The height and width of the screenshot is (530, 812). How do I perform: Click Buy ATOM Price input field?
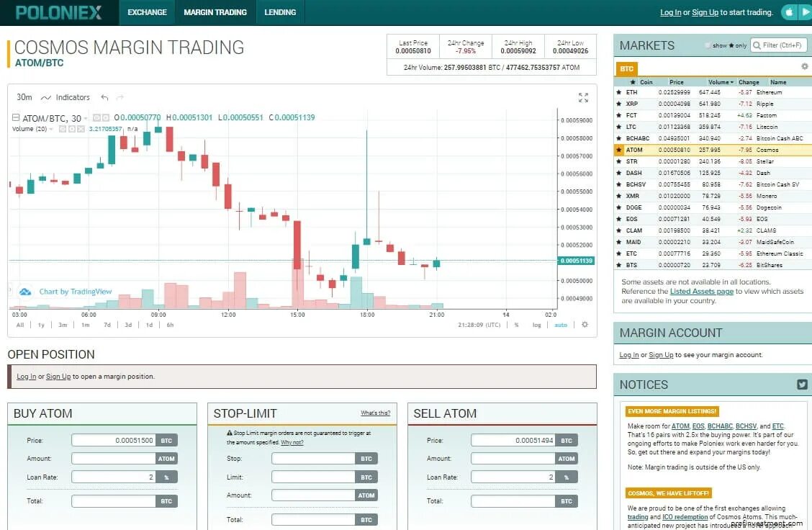[x=114, y=441]
